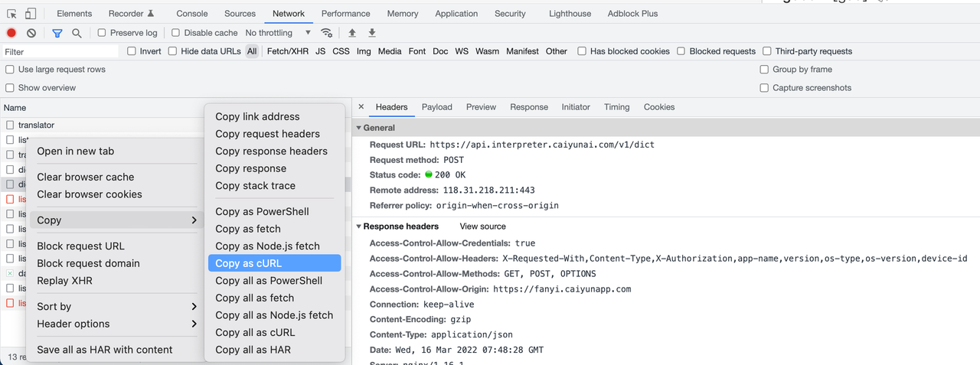Click into the Filter text field
This screenshot has width=980, height=365.
[x=61, y=51]
